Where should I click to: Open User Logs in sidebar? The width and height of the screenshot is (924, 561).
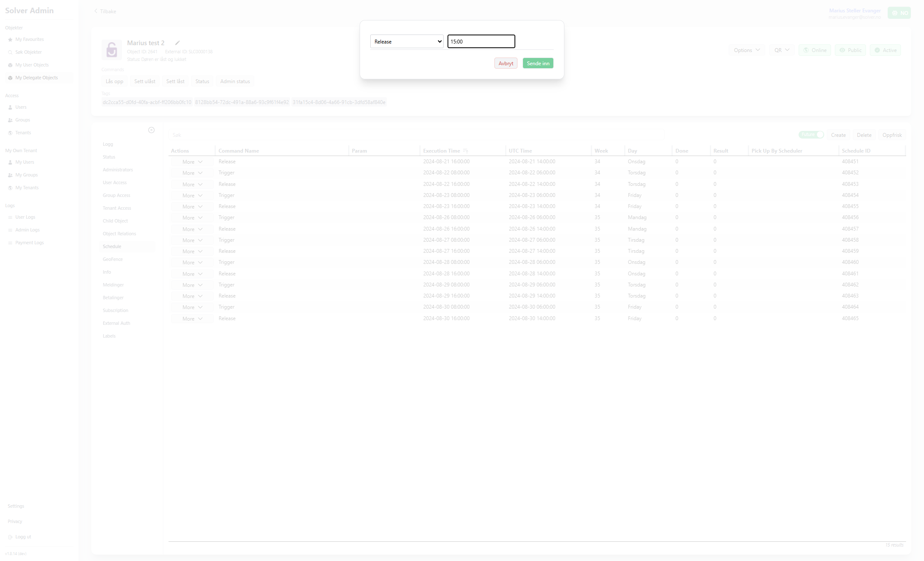click(x=25, y=217)
